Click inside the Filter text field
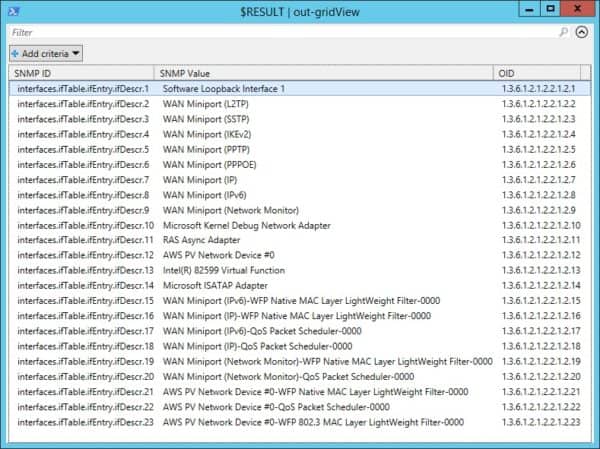Viewport: 600px width, 449px height. coord(280,32)
